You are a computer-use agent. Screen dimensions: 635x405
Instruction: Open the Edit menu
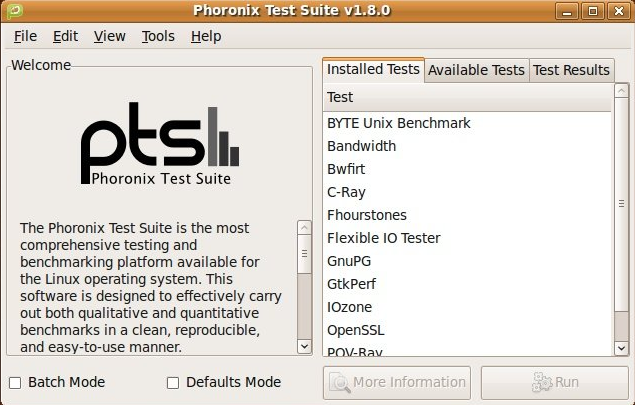coord(65,36)
